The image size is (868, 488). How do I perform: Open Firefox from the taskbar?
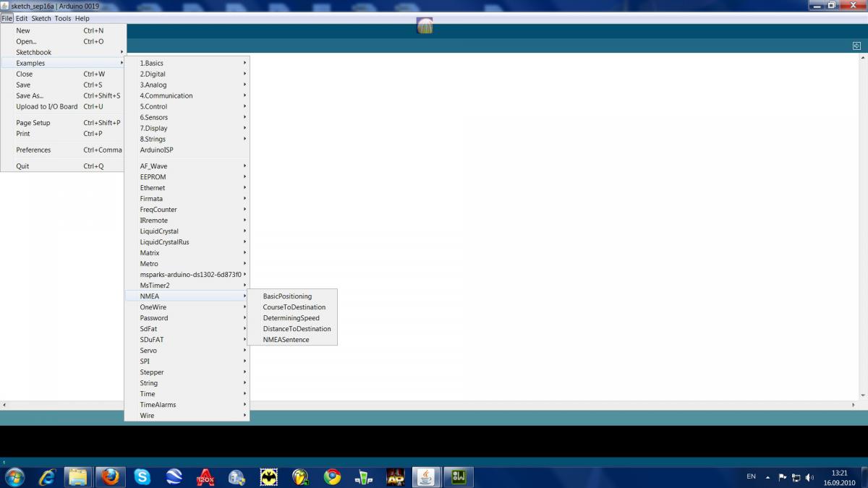pos(110,476)
